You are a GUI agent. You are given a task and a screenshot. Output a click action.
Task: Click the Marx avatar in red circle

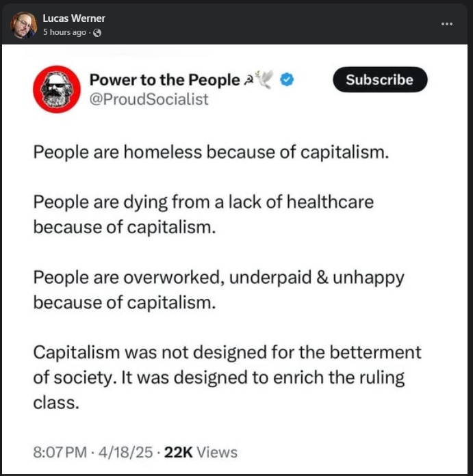point(57,89)
